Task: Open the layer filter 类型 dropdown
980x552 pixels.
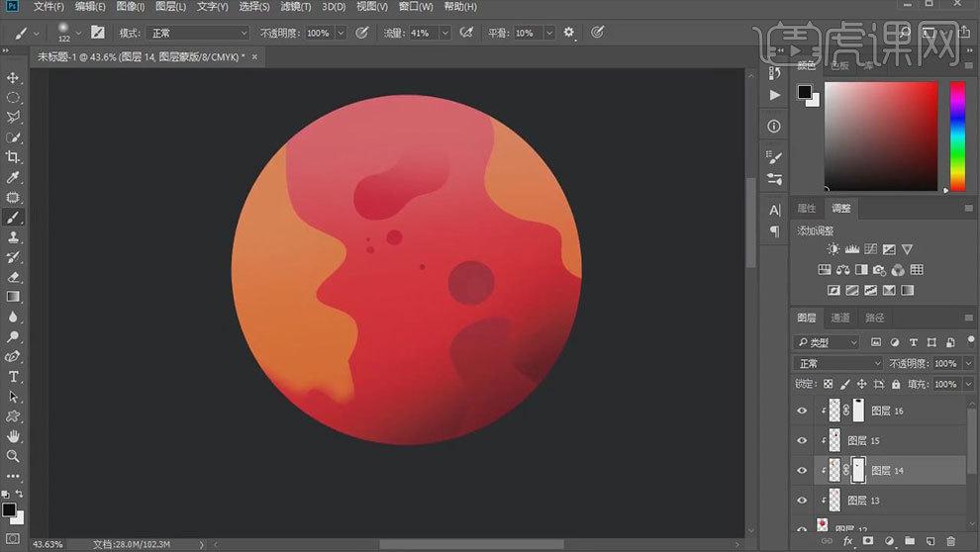Action: point(828,342)
